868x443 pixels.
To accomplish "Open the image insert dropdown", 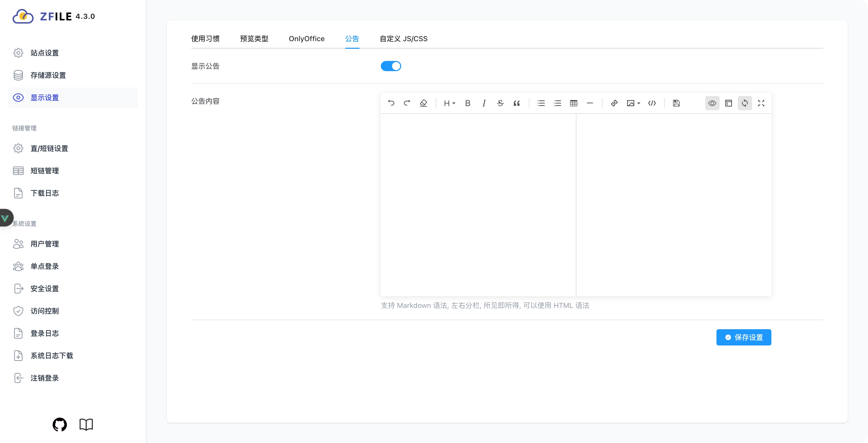I will [633, 103].
